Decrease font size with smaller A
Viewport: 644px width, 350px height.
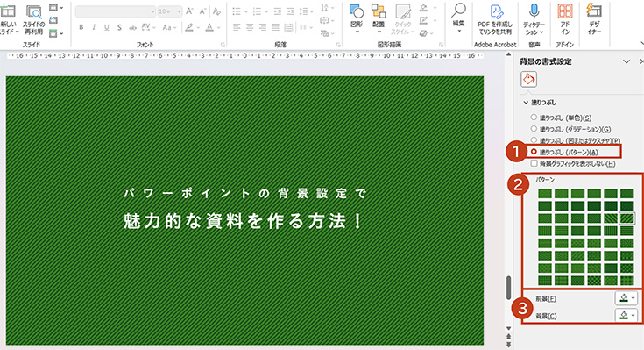[203, 11]
